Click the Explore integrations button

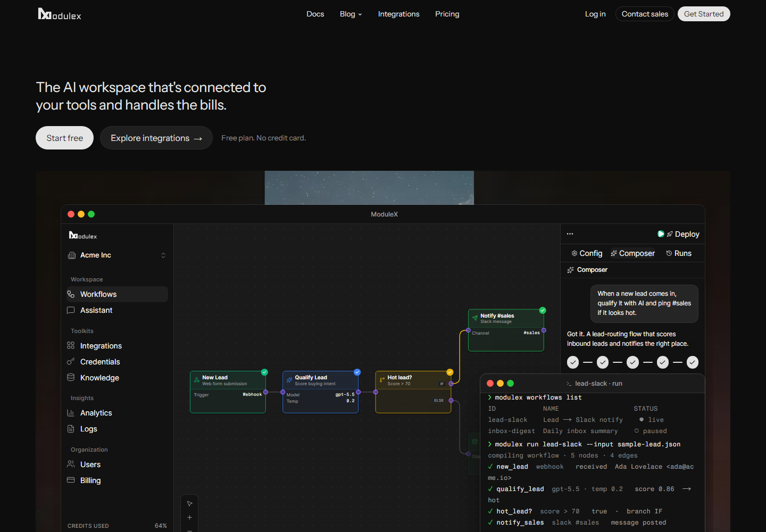[156, 138]
